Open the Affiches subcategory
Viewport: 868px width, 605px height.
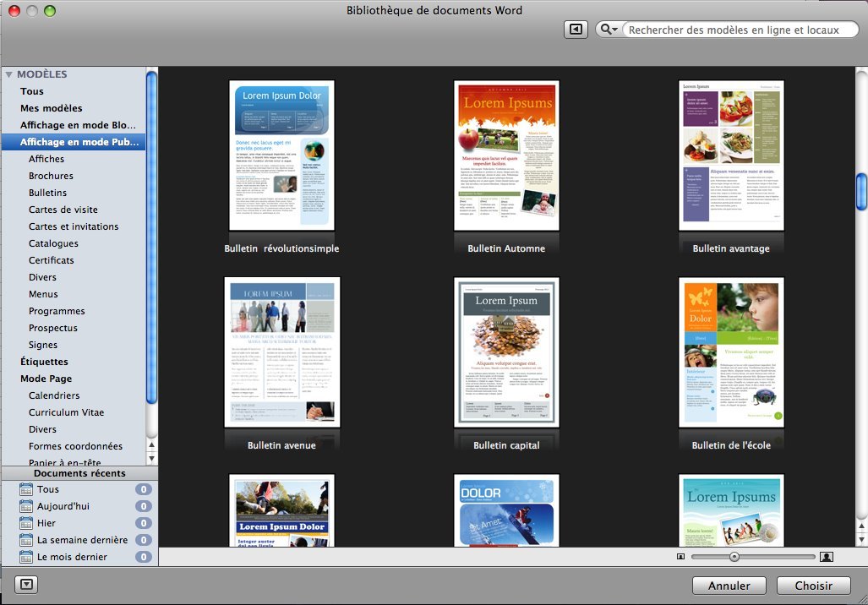tap(46, 159)
